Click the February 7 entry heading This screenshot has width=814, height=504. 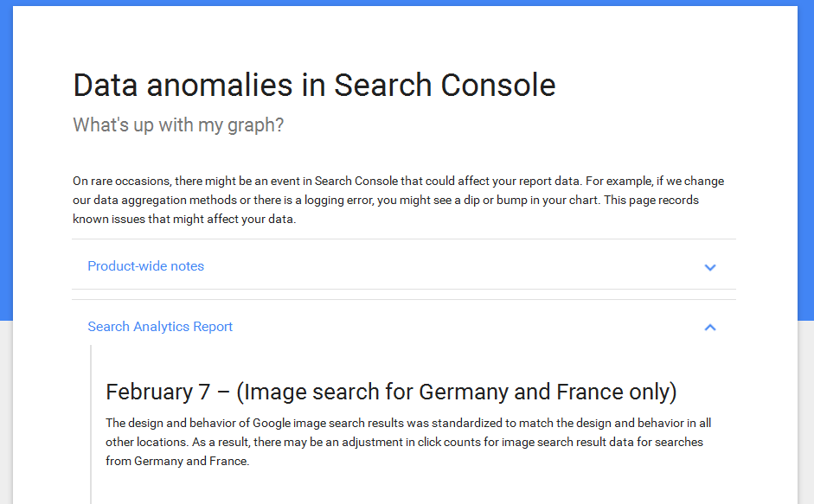[391, 391]
